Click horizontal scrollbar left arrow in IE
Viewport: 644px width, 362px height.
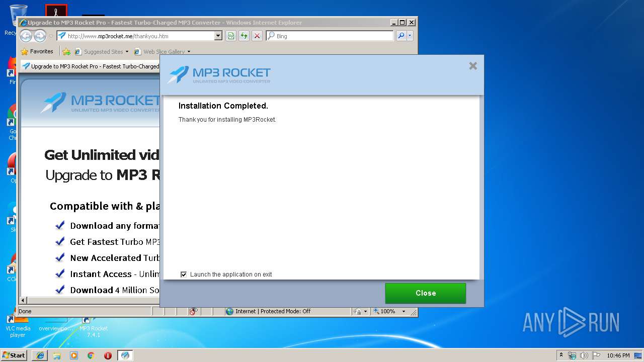pos(23,301)
